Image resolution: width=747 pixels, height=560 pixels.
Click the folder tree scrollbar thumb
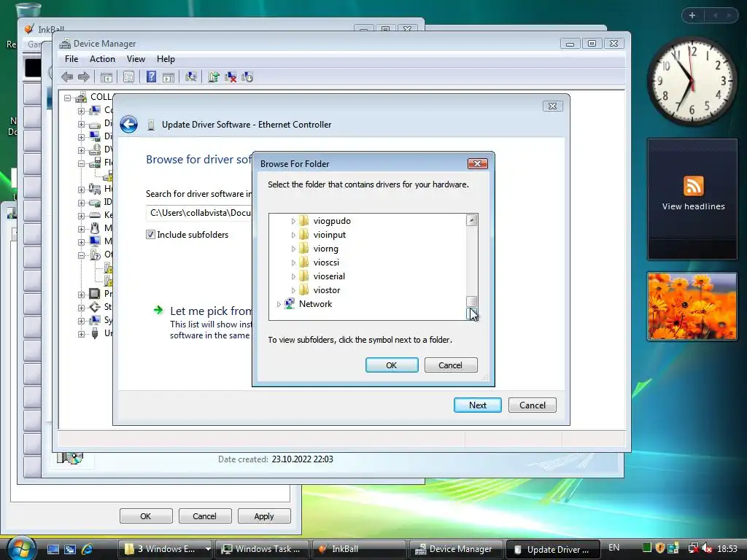click(472, 301)
